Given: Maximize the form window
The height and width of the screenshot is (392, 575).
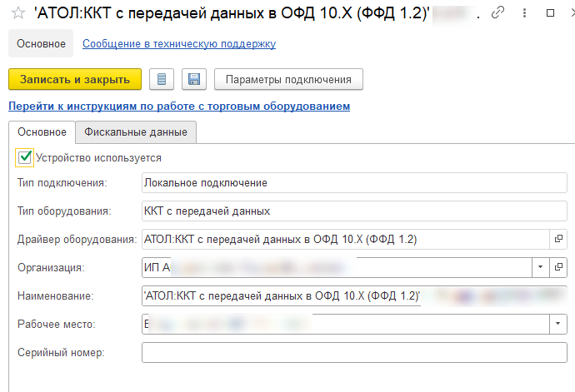Looking at the screenshot, I should pos(550,13).
